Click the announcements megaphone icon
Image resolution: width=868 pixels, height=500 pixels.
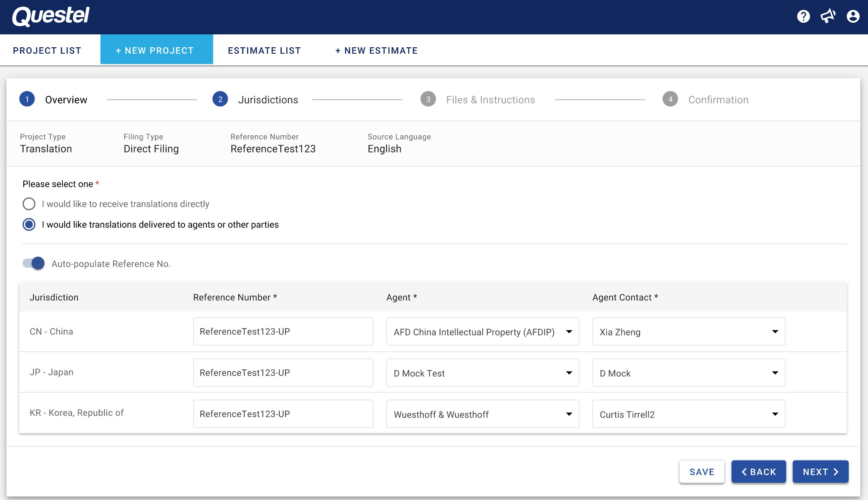(x=828, y=16)
